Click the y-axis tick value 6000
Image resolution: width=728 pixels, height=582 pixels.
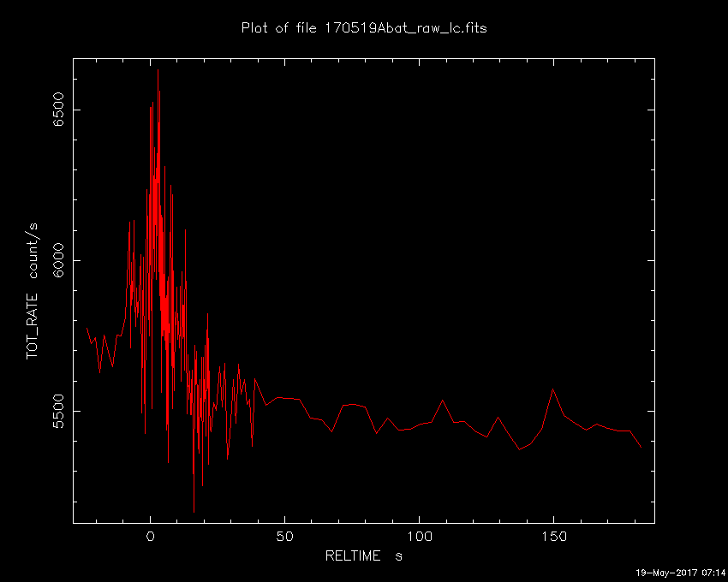(x=58, y=260)
